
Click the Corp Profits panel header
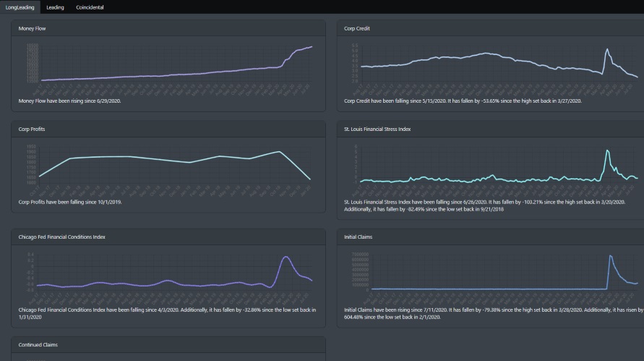click(x=168, y=129)
